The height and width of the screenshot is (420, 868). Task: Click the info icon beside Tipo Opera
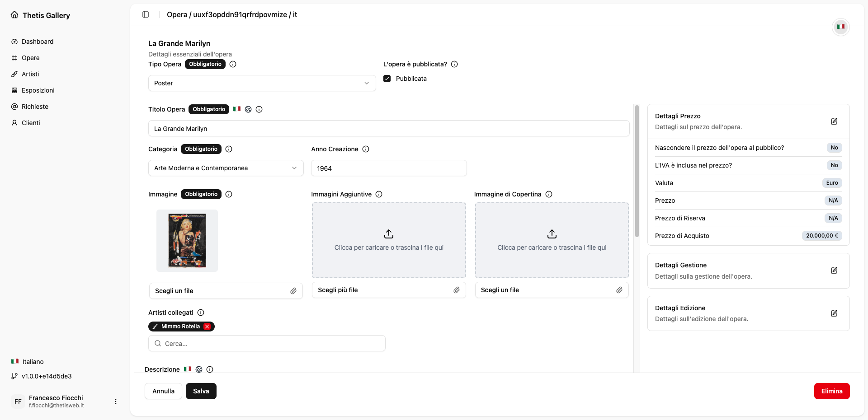233,64
